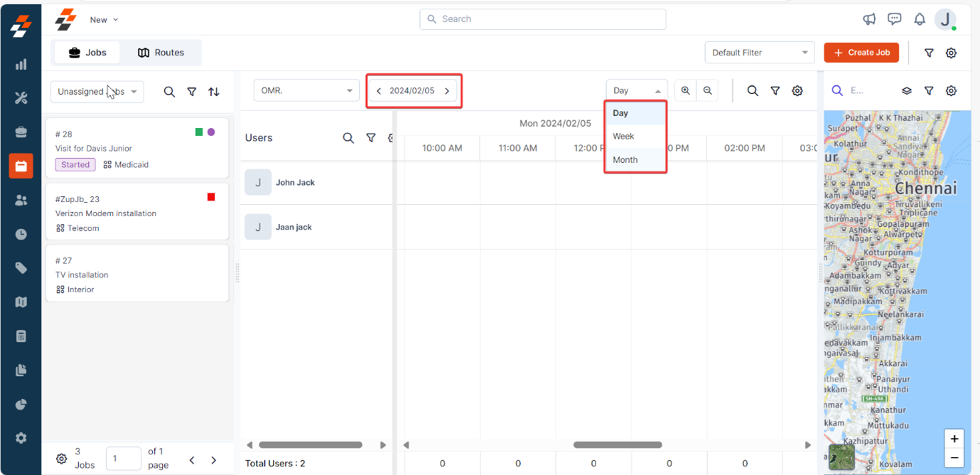980x475 pixels.
Task: Expand the New dropdown in header
Action: [104, 20]
